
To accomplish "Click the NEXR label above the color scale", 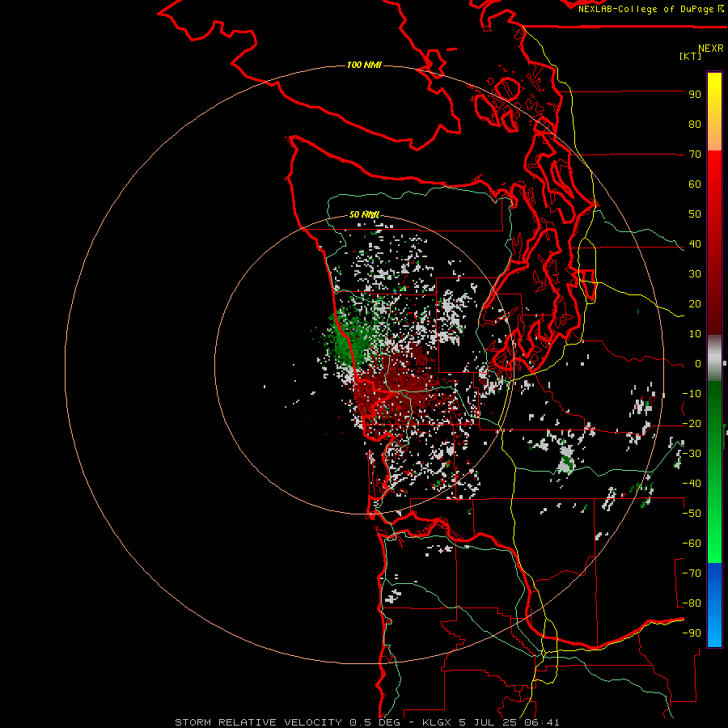I will click(x=711, y=49).
